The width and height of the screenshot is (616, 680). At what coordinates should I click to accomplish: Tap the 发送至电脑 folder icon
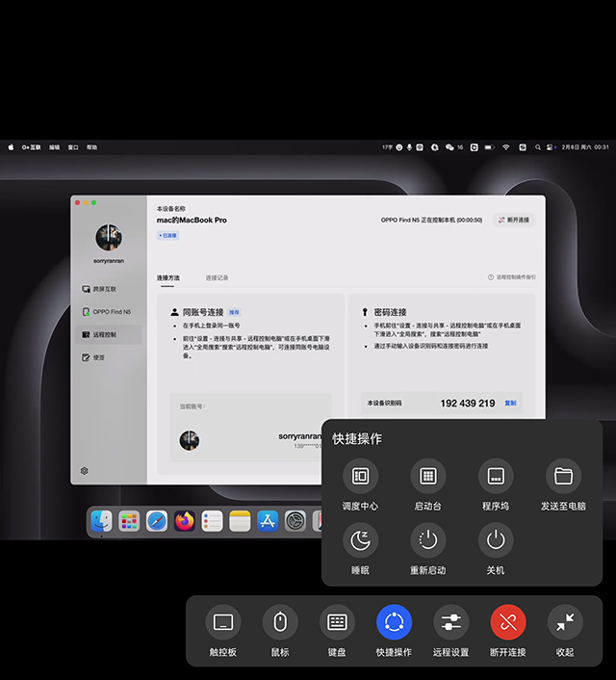click(563, 476)
